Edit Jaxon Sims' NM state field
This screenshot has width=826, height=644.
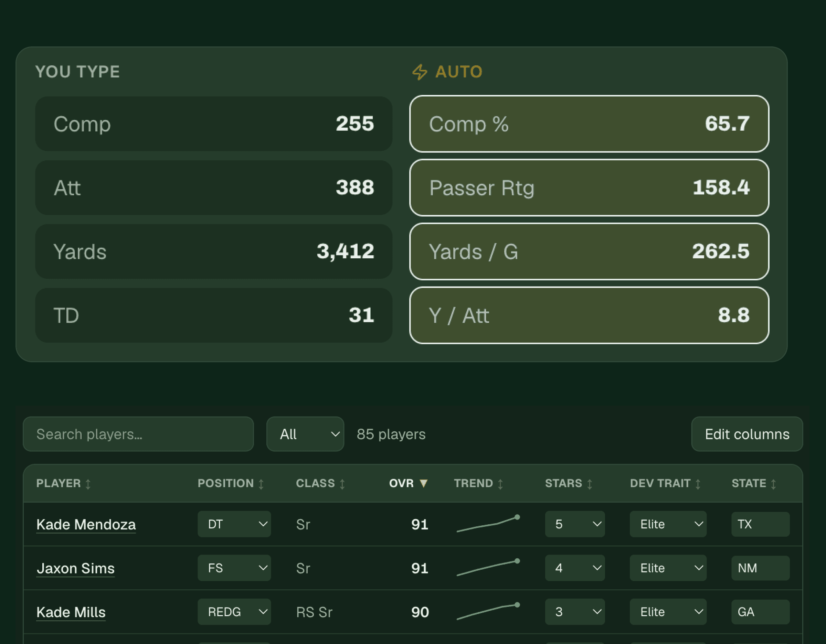[760, 568]
